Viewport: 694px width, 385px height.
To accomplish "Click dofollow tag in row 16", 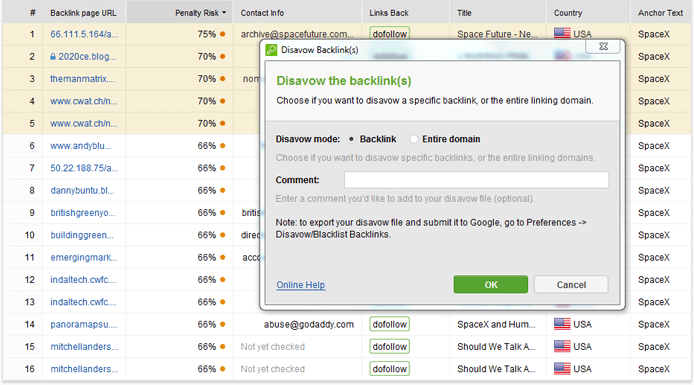I will [389, 369].
